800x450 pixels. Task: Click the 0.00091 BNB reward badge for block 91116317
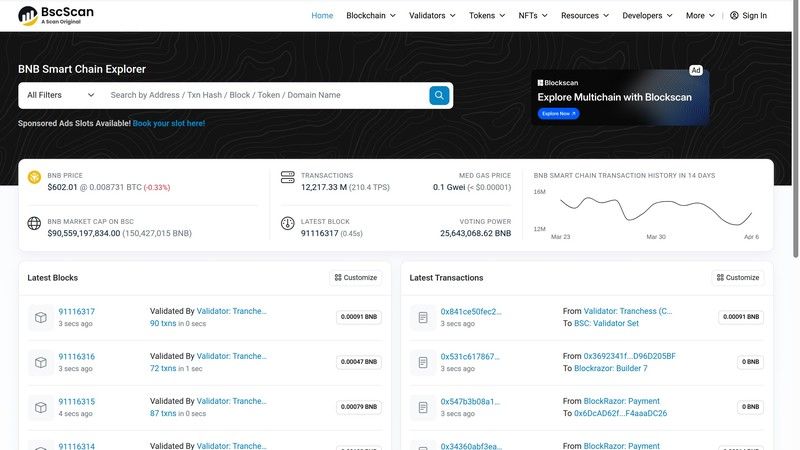[x=359, y=317]
